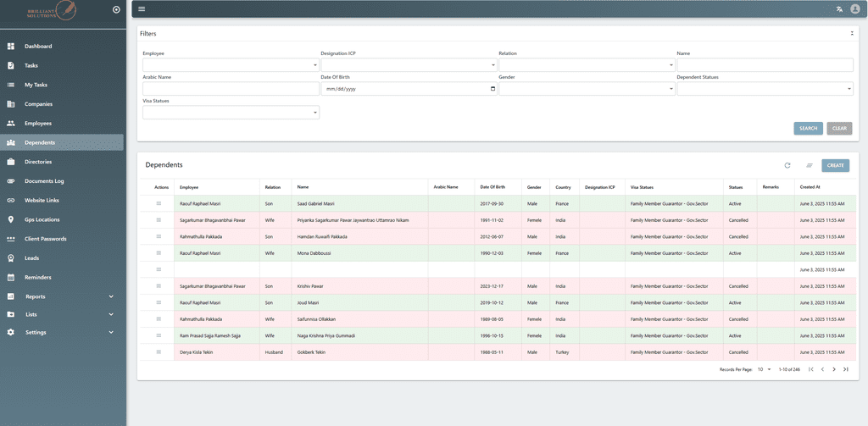Expand the Lists sidebar section

111,314
